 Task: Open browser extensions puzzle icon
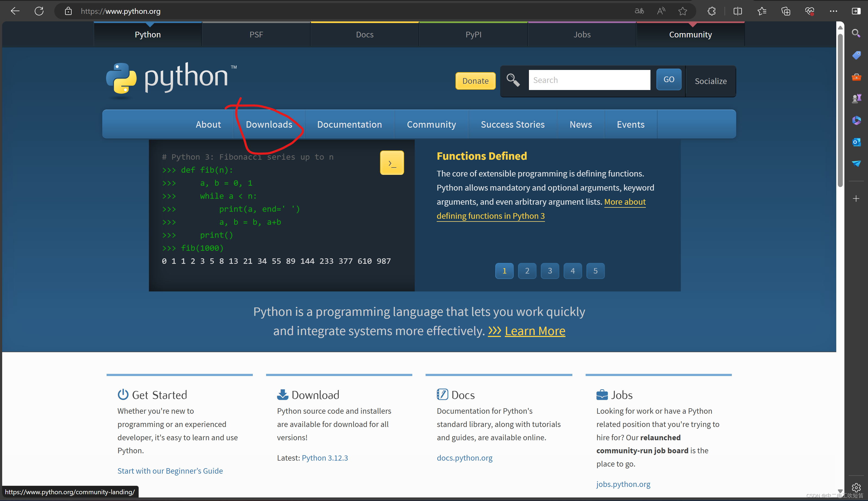711,11
